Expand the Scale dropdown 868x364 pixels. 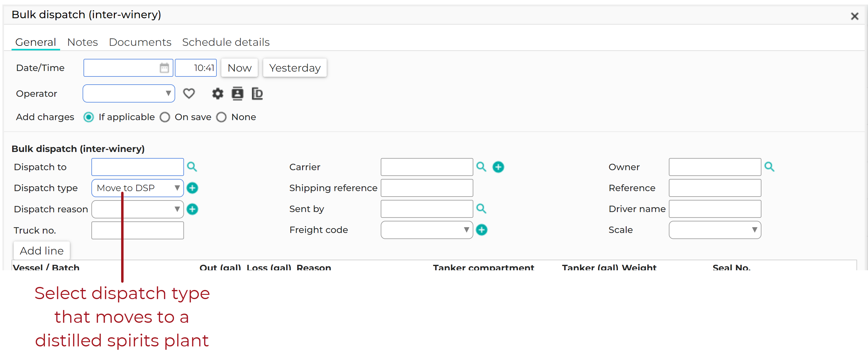coord(715,230)
